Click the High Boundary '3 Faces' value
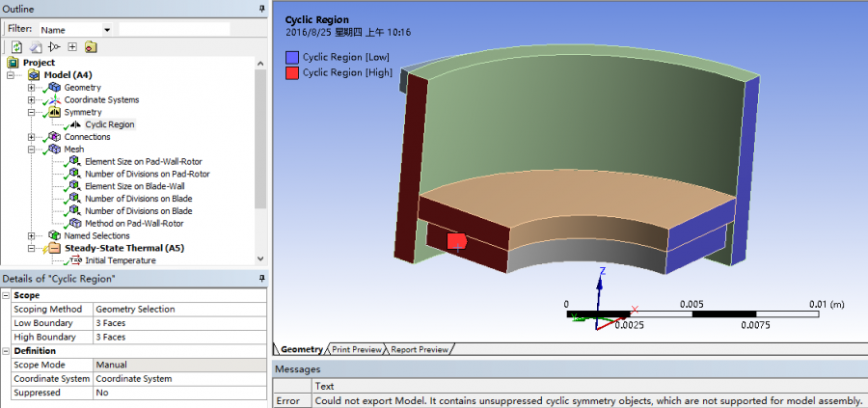Image resolution: width=868 pixels, height=408 pixels. click(x=180, y=338)
